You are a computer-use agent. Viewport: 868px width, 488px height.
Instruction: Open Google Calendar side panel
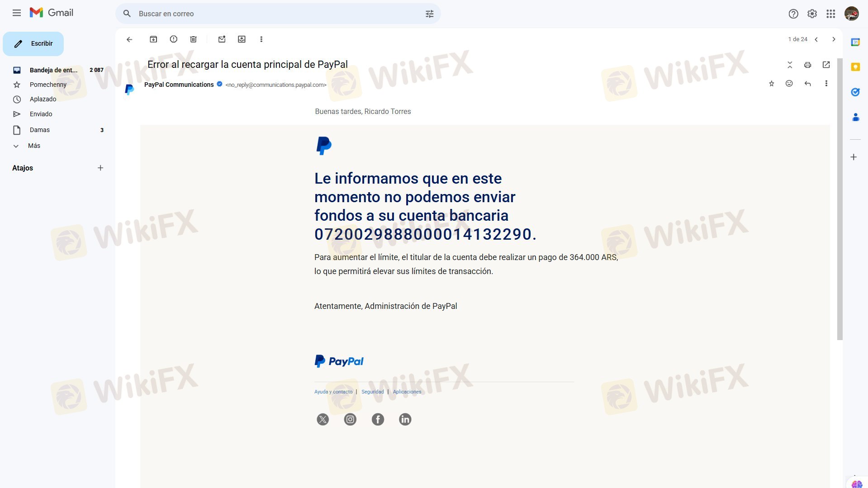(855, 42)
